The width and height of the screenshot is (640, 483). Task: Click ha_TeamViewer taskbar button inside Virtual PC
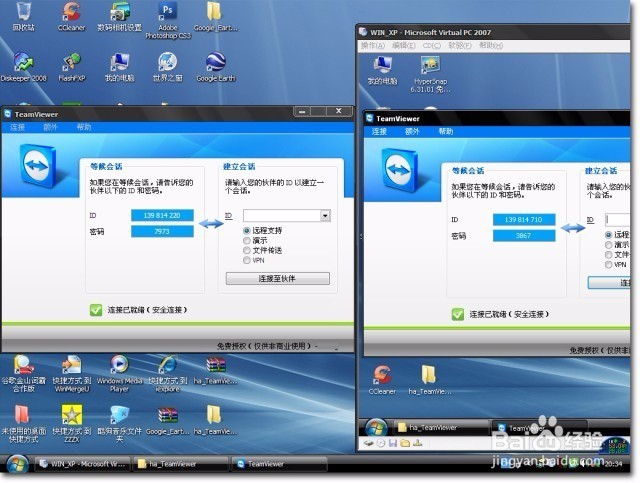pos(441,427)
